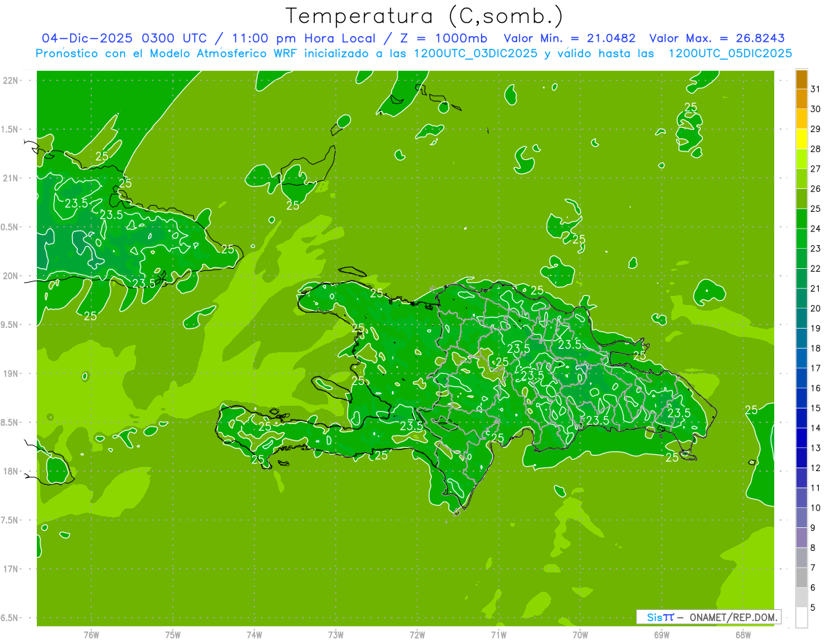Click the 'Temperatura (C,somb.)' chart title

(x=425, y=17)
